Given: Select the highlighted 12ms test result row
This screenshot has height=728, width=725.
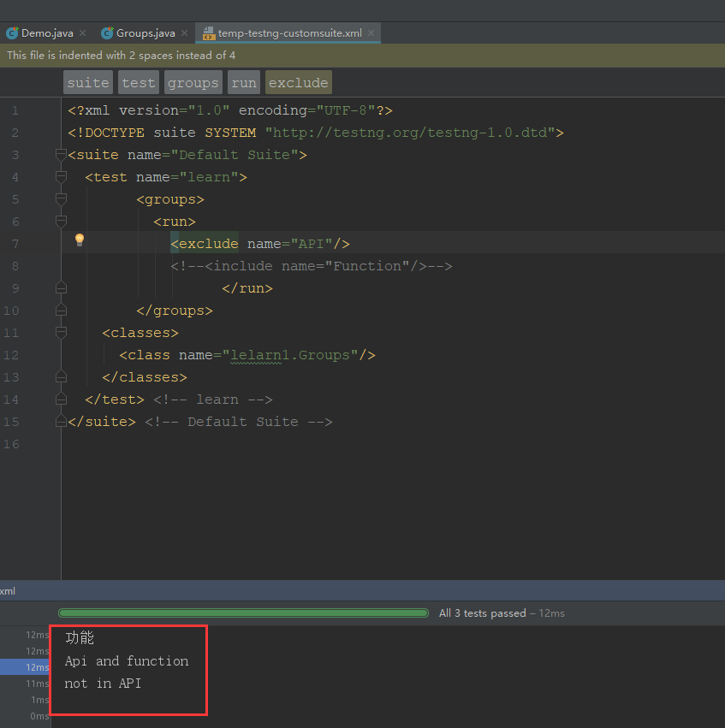Looking at the screenshot, I should (26, 667).
